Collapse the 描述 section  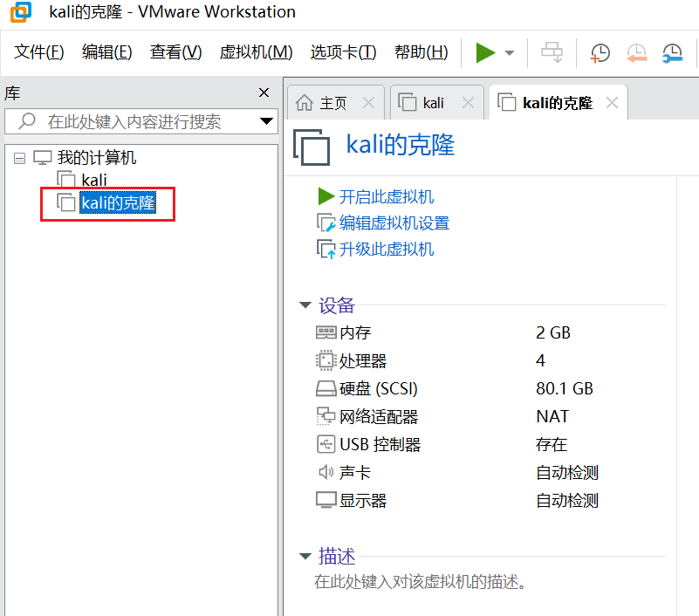point(305,557)
